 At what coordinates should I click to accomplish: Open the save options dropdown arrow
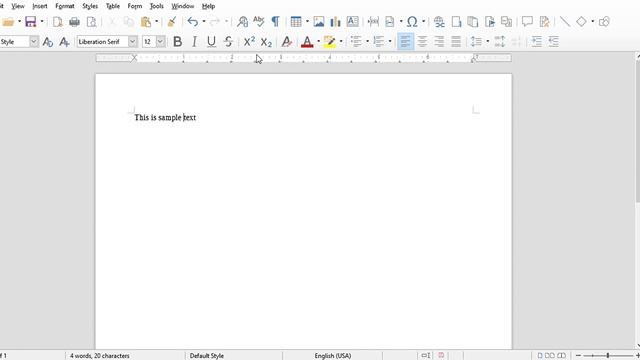click(42, 22)
